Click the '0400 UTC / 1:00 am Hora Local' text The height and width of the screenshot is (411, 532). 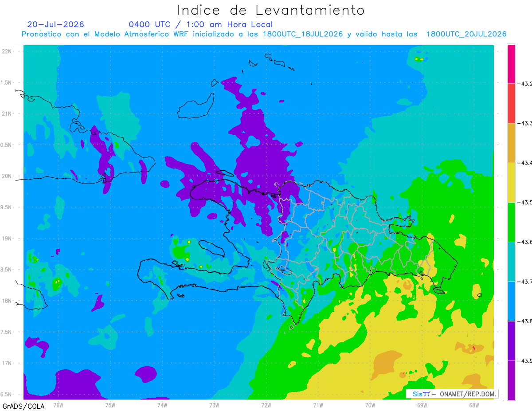coord(201,24)
